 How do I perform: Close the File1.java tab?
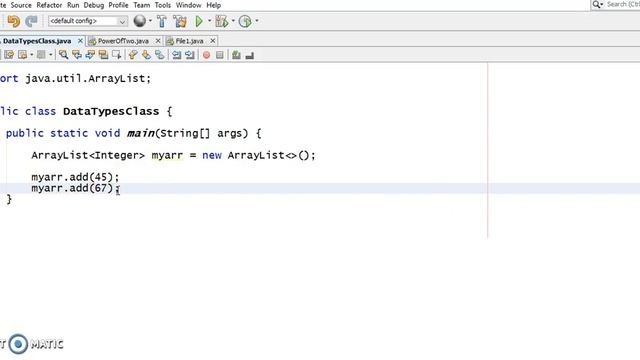point(213,41)
